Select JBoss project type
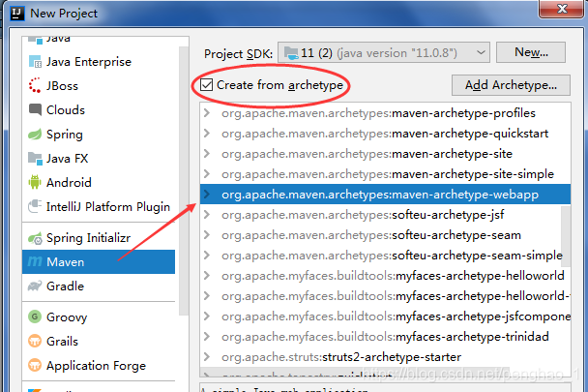The width and height of the screenshot is (588, 392). pos(99,85)
